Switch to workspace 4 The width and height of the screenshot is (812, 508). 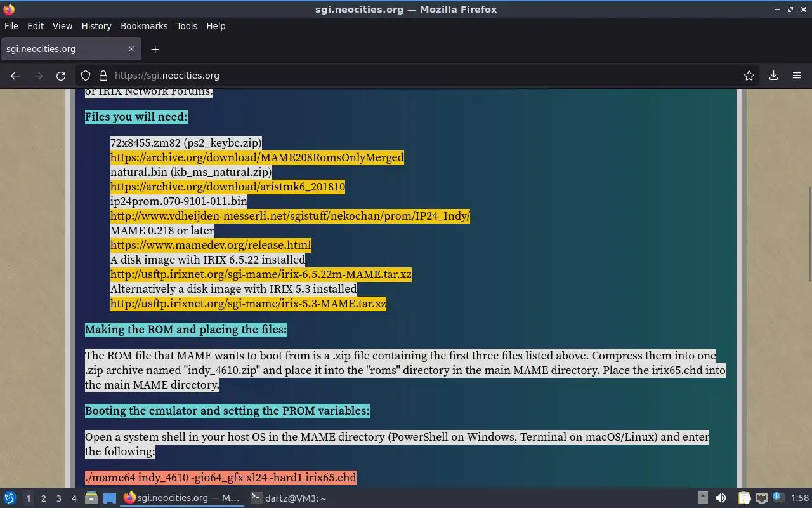click(74, 498)
